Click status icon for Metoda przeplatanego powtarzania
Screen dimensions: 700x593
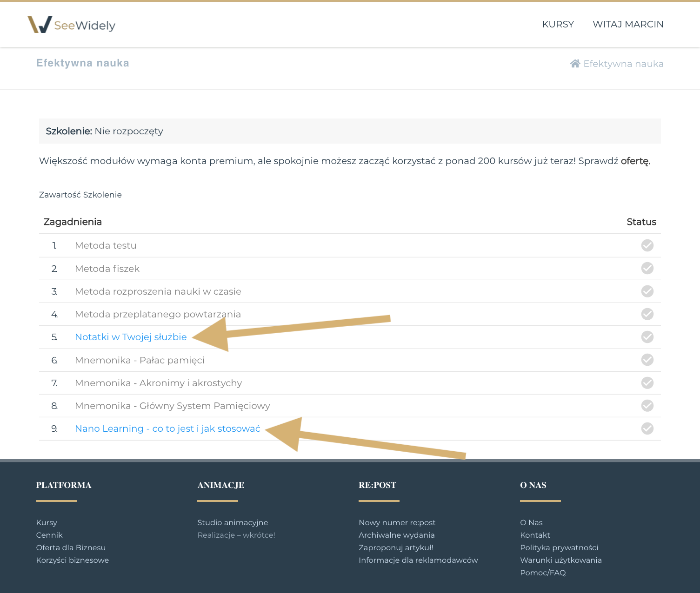coord(647,314)
